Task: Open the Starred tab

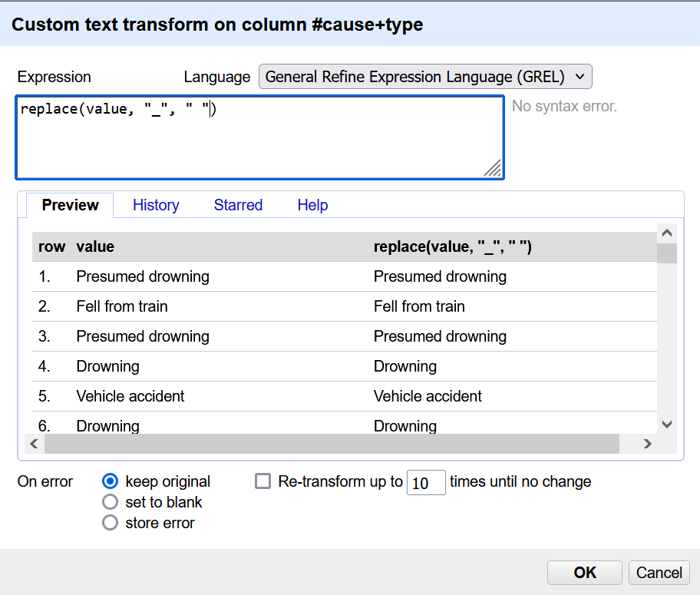Action: [238, 205]
